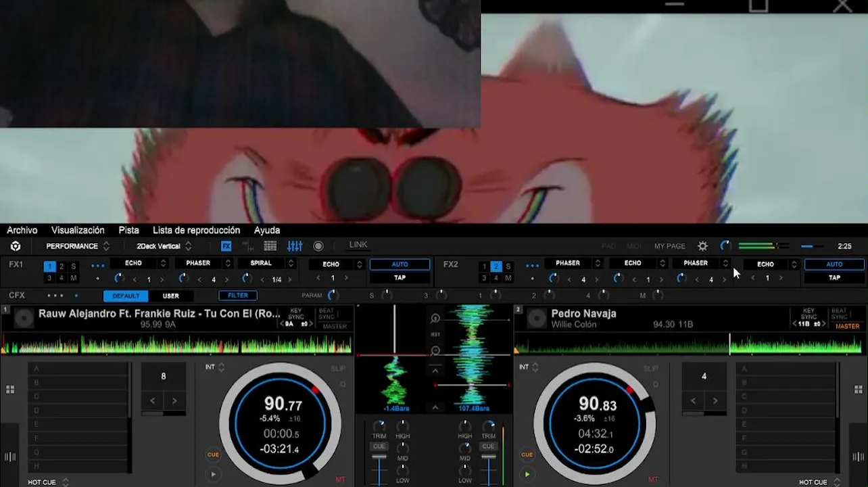This screenshot has height=487, width=868.
Task: Open MY PAGE link
Action: point(669,246)
